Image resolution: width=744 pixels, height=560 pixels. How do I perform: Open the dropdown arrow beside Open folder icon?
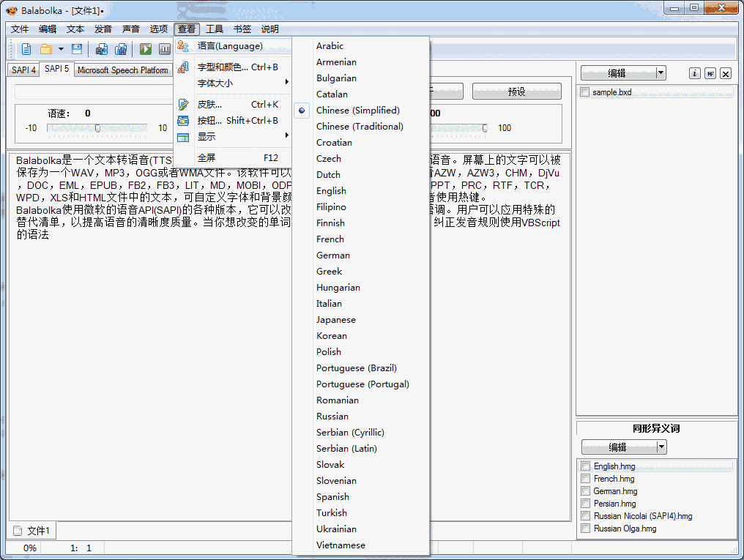(61, 50)
